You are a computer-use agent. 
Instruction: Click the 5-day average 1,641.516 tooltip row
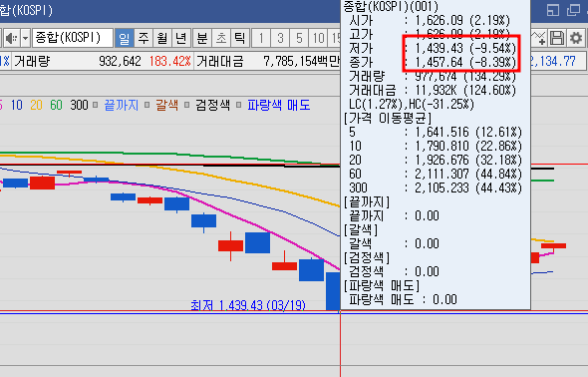tap(436, 132)
